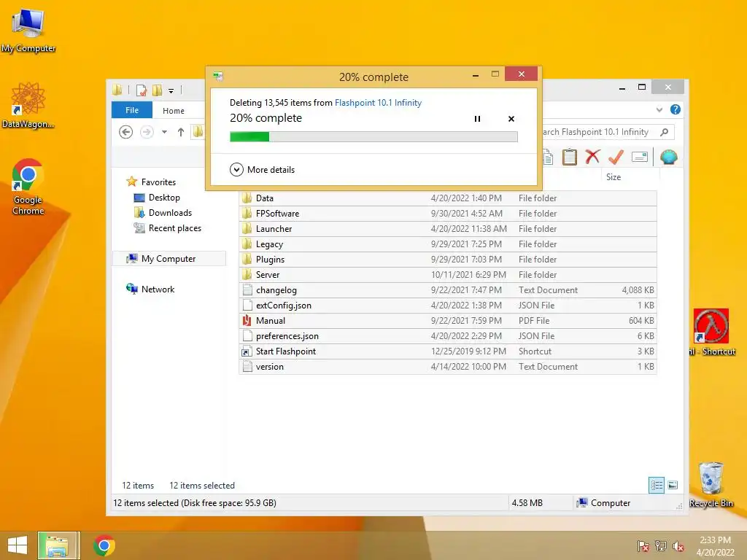Select the changelog text document
The image size is (747, 560).
(x=447, y=290)
